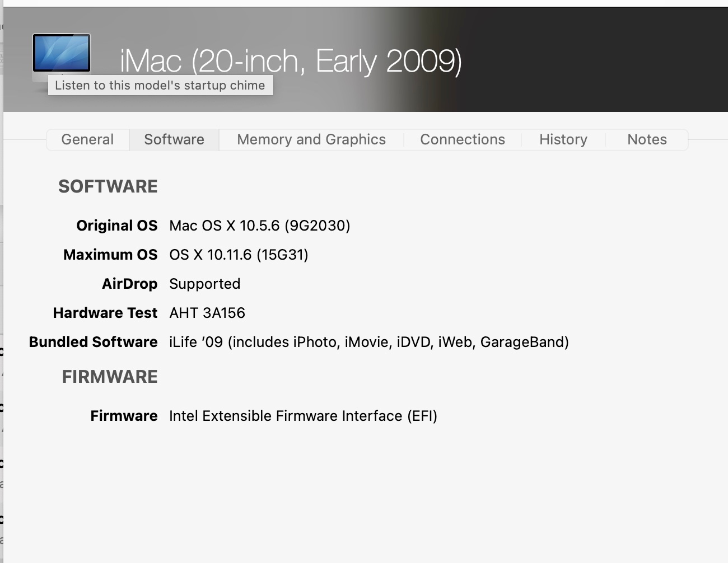Viewport: 728px width, 563px height.
Task: Click the FIRMWARE section heading
Action: point(110,377)
